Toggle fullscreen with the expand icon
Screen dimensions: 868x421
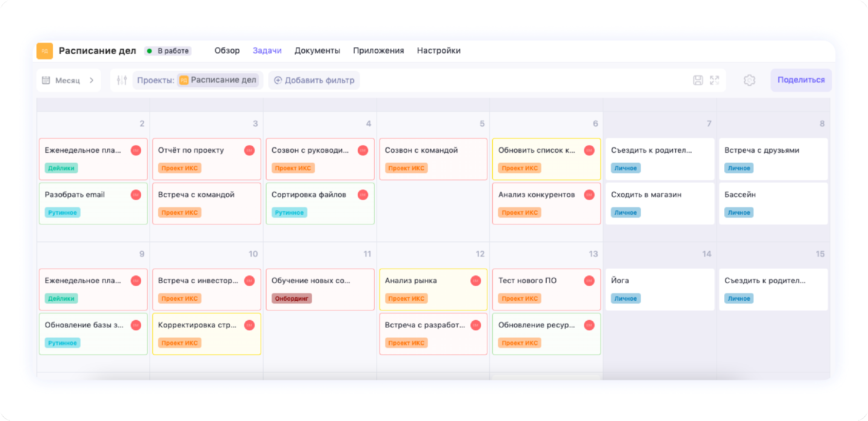click(714, 80)
